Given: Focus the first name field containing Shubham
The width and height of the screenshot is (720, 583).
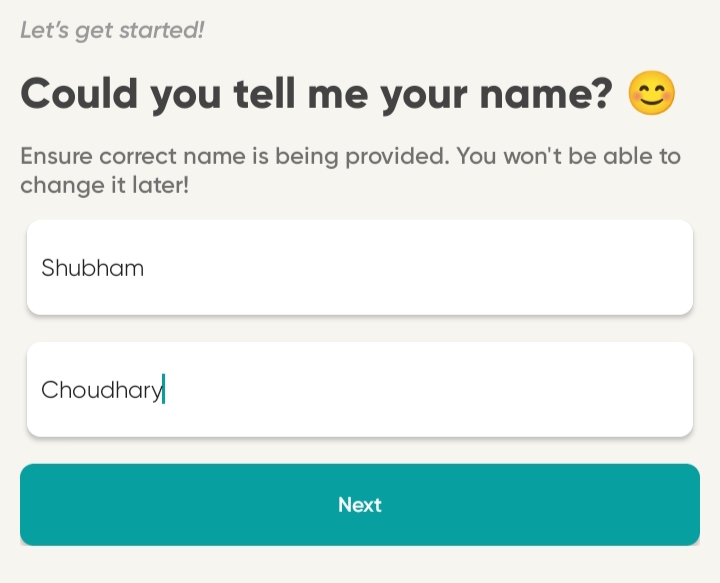Looking at the screenshot, I should [360, 268].
